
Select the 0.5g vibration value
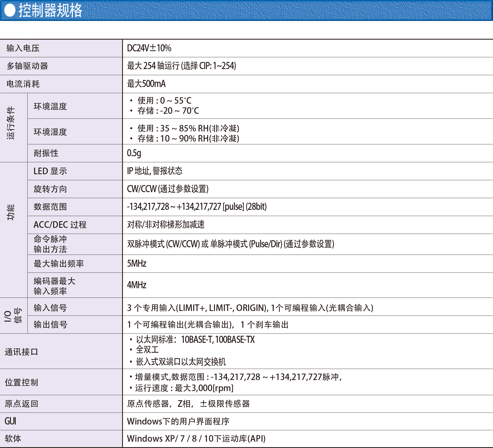pos(134,153)
